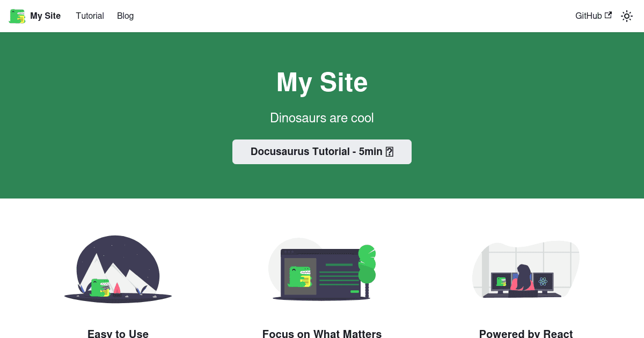This screenshot has height=338, width=644.
Task: Click the Powered by React heading
Action: click(526, 334)
